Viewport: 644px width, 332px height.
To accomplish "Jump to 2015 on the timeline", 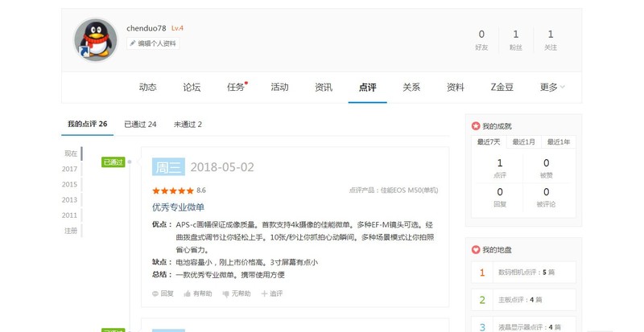I will [69, 184].
